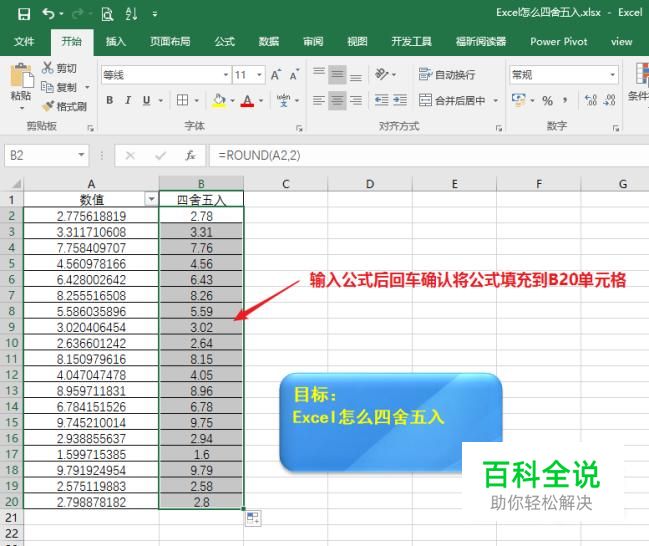Apply Percent Style format
This screenshot has height=546, width=649.
pos(547,100)
